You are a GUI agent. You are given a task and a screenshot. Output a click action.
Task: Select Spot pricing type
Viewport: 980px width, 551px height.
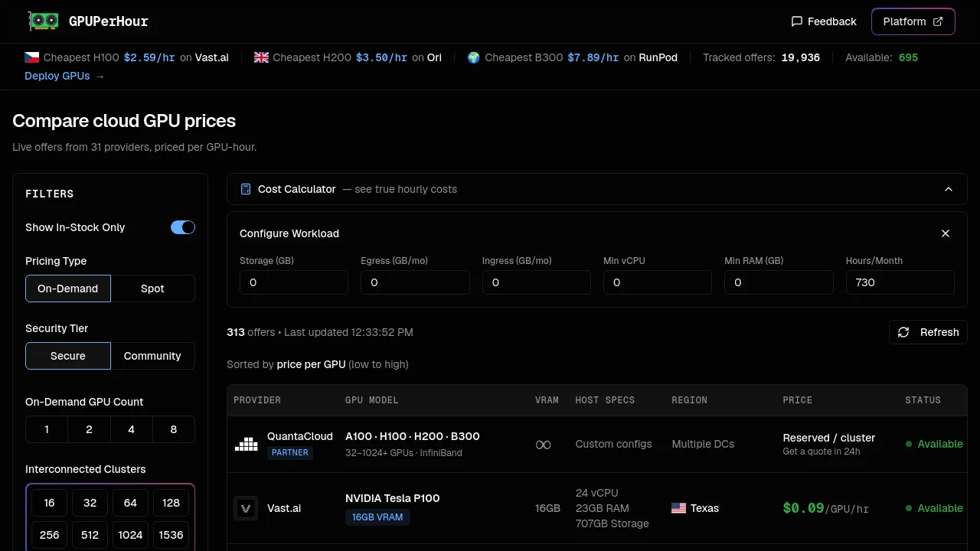point(153,289)
